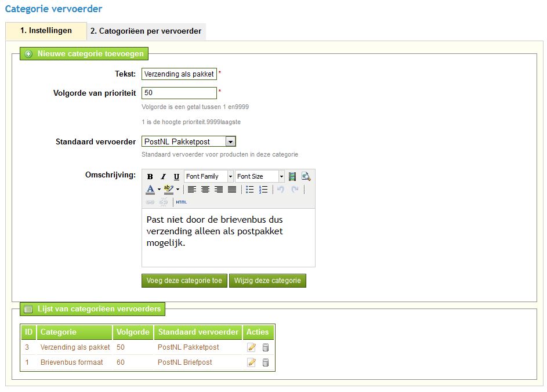Screen dimensions: 547x392
Task: Click the Volgorde column header
Action: click(x=133, y=332)
